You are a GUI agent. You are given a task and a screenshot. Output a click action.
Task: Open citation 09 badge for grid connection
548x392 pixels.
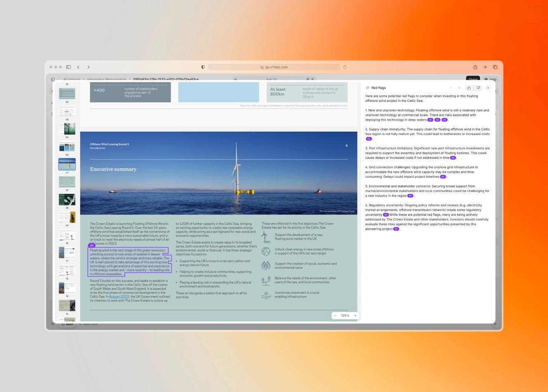pos(443,177)
